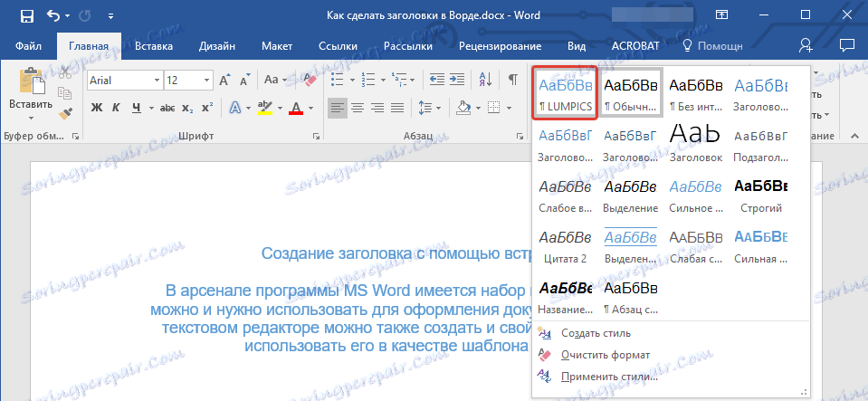Open line spacing options
The width and height of the screenshot is (868, 401).
[x=430, y=108]
